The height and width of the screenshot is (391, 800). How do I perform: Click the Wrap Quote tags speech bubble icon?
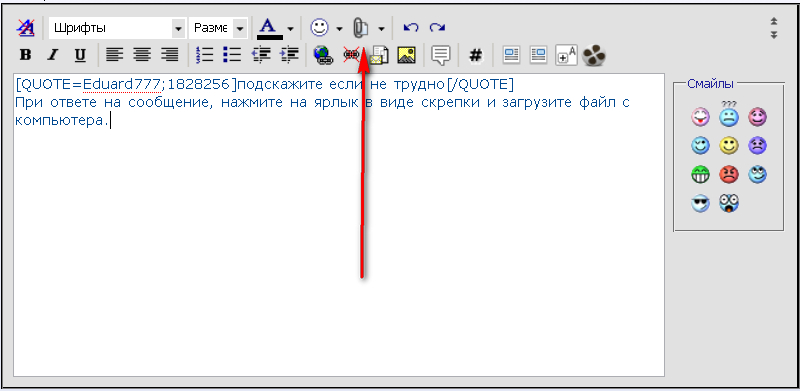(440, 55)
